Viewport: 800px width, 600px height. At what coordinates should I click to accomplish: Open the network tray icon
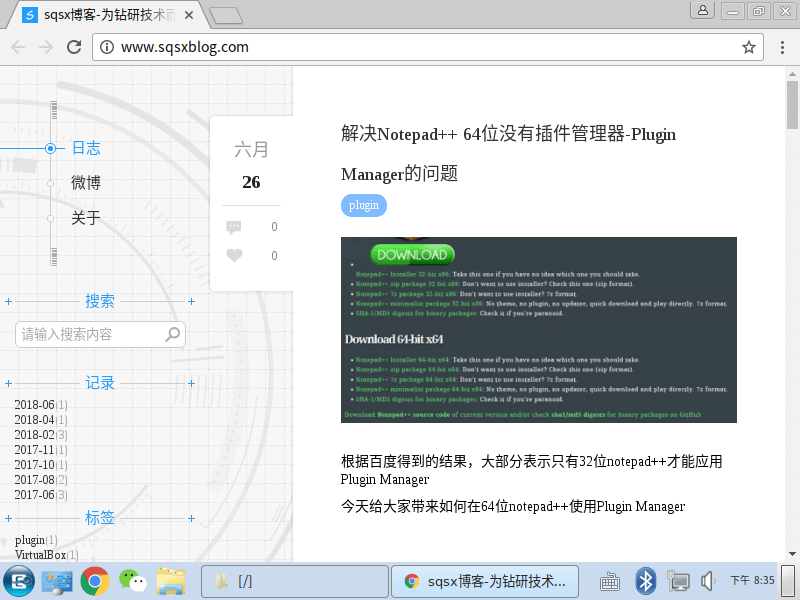(x=678, y=581)
